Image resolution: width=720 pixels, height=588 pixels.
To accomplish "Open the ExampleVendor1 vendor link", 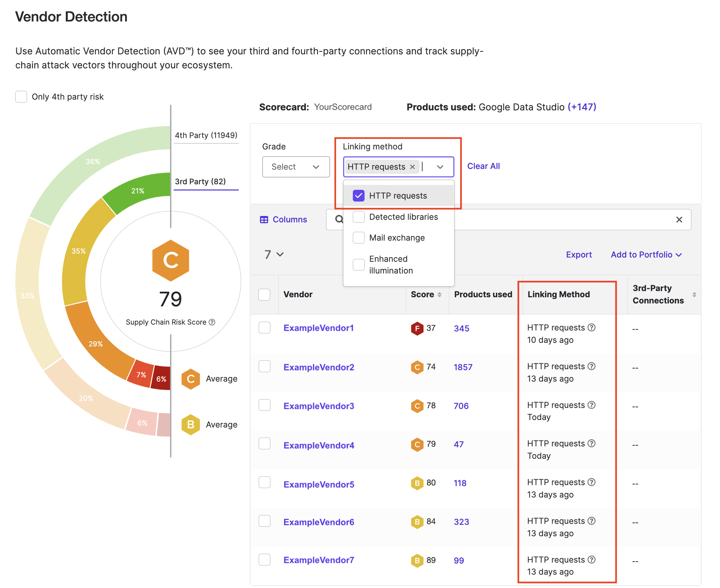I will [319, 328].
